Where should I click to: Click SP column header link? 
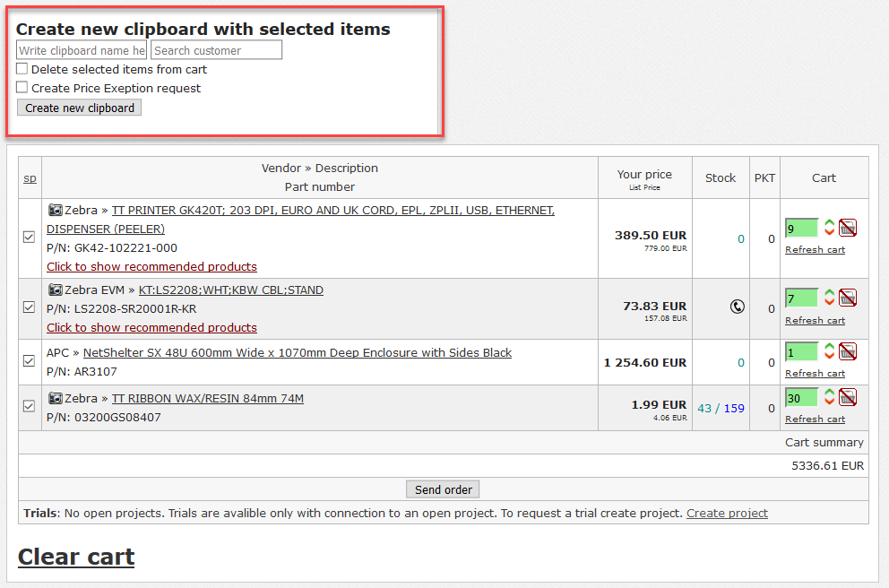pos(30,178)
